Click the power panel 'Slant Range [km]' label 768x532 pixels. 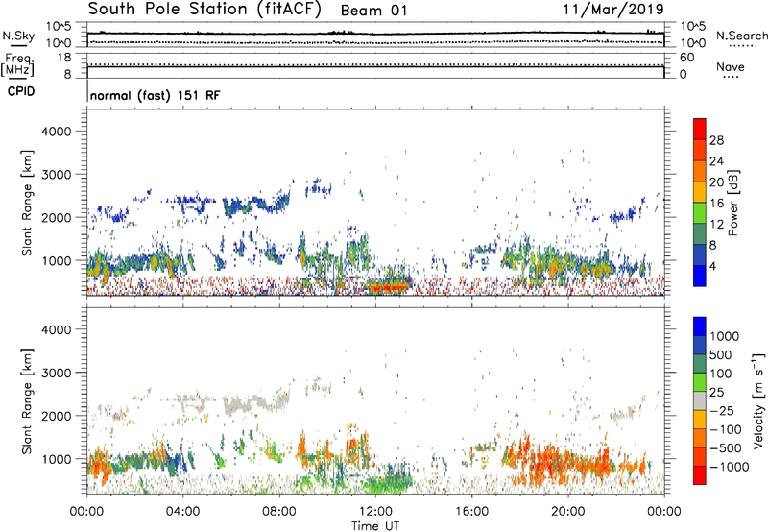point(27,203)
